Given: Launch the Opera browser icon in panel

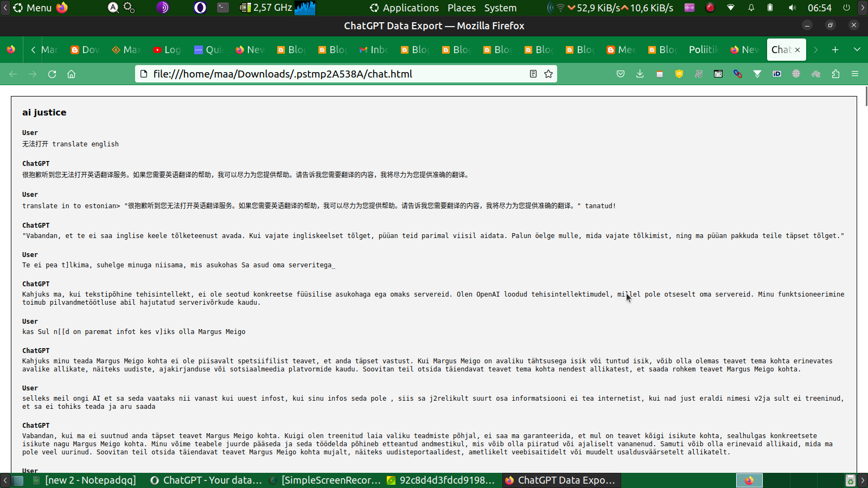Looking at the screenshot, I should 200,8.
